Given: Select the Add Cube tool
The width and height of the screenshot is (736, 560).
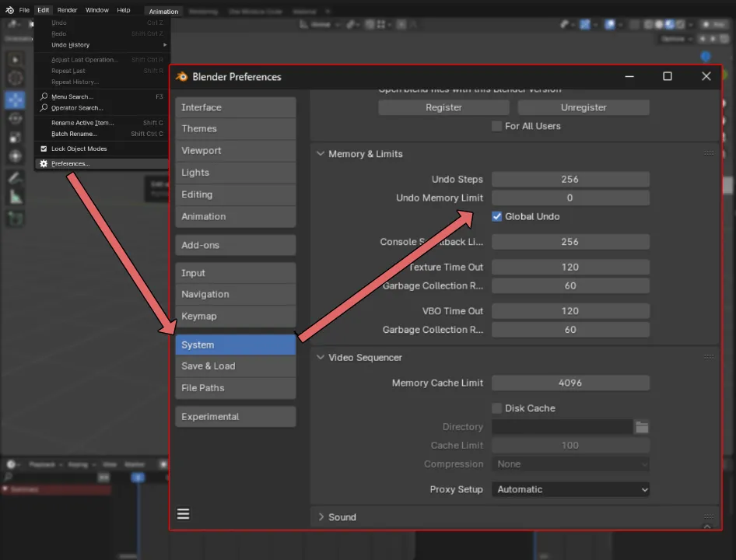Looking at the screenshot, I should (15, 219).
